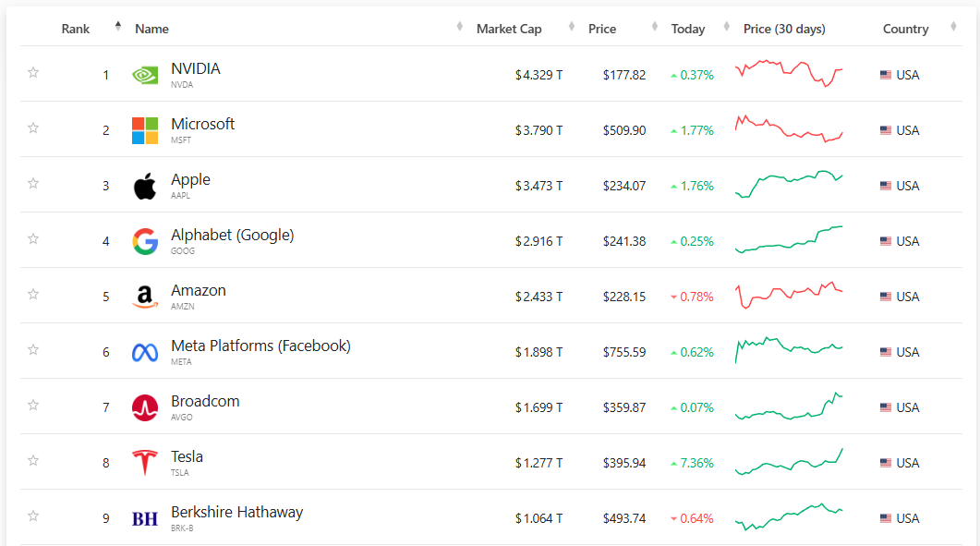This screenshot has height=546, width=980.
Task: Click the NVIDIA logo icon
Action: click(145, 75)
